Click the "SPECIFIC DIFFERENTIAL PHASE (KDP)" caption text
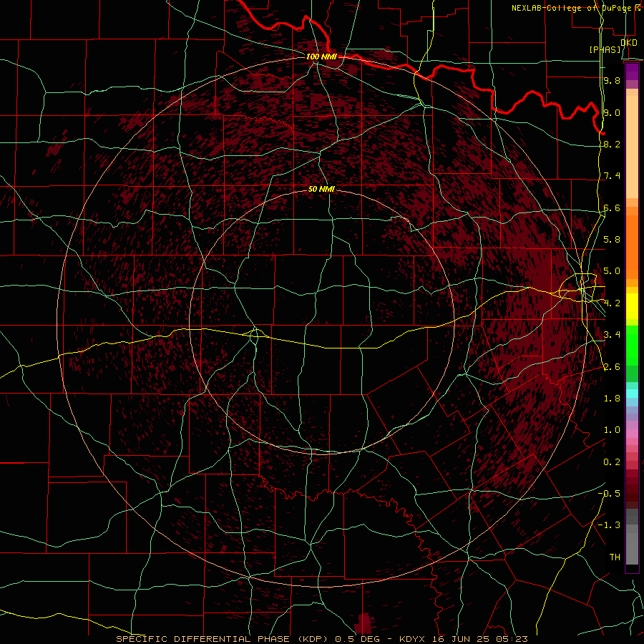This screenshot has height=644, width=644. pyautogui.click(x=223, y=639)
